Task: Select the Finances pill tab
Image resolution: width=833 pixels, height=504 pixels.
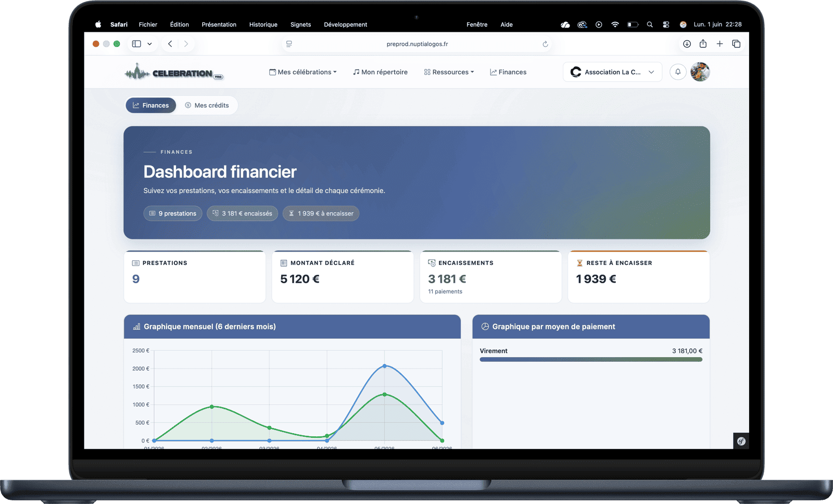Action: (x=150, y=105)
